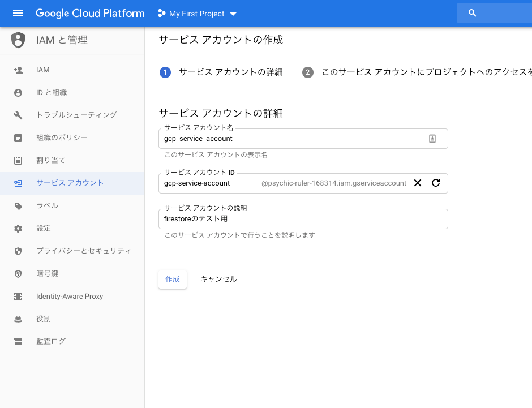This screenshot has height=408, width=532.
Task: Click the サービス アカウントの説明 input field
Action: point(303,219)
